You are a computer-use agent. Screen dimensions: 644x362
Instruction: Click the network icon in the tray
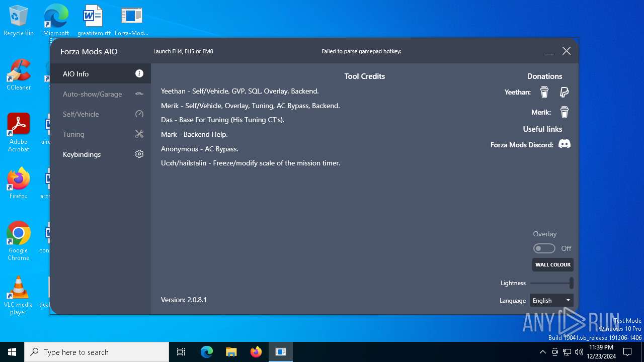tap(567, 352)
